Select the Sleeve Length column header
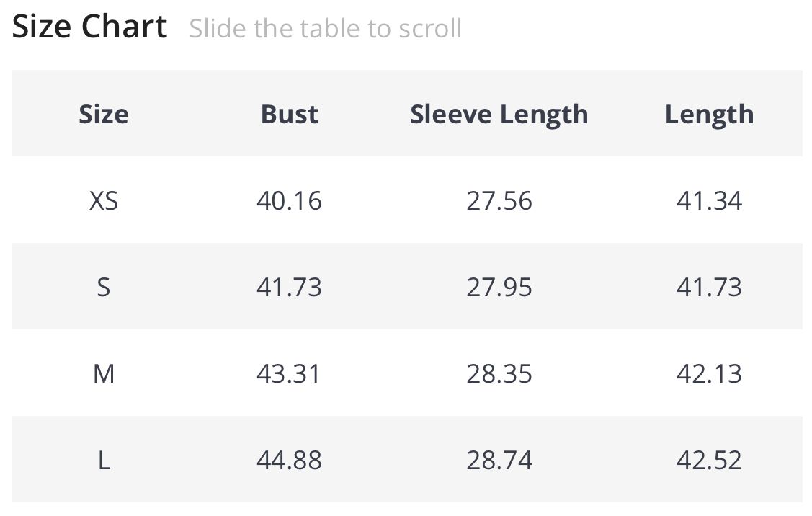The image size is (812, 516). pos(499,114)
